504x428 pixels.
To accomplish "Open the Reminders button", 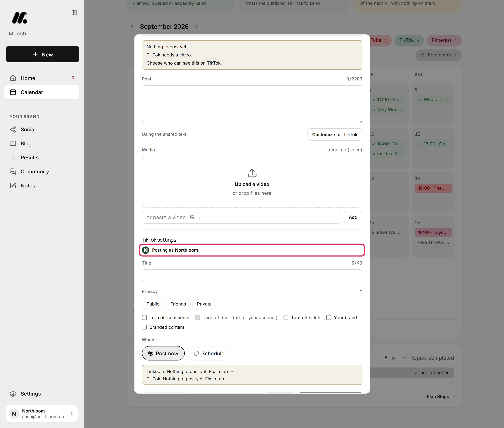I will tap(438, 55).
